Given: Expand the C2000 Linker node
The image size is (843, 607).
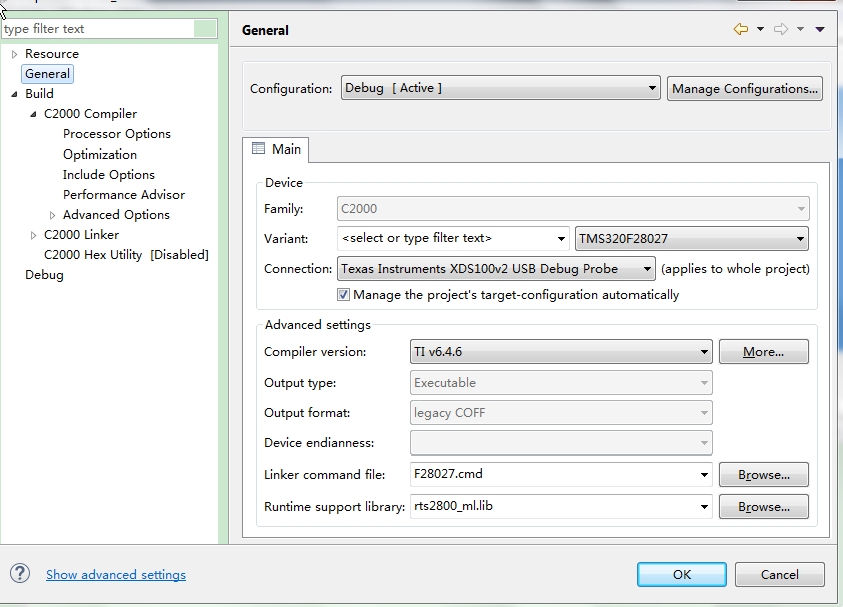Looking at the screenshot, I should coord(34,235).
